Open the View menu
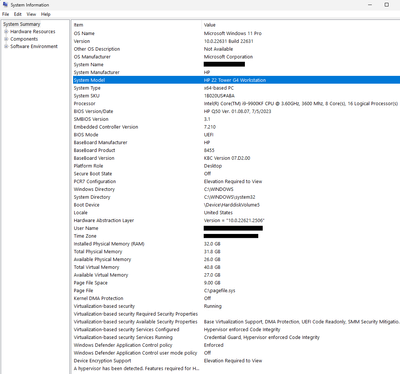Viewport: 400px width, 374px height. (31, 14)
